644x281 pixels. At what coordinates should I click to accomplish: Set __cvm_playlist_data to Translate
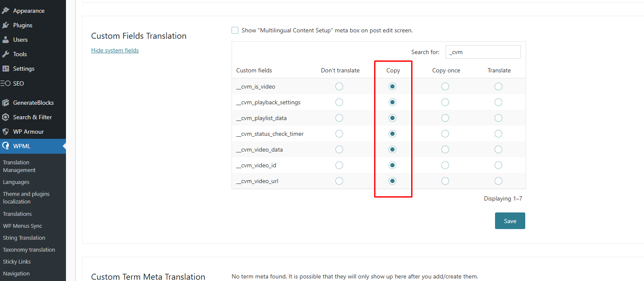[x=498, y=118]
